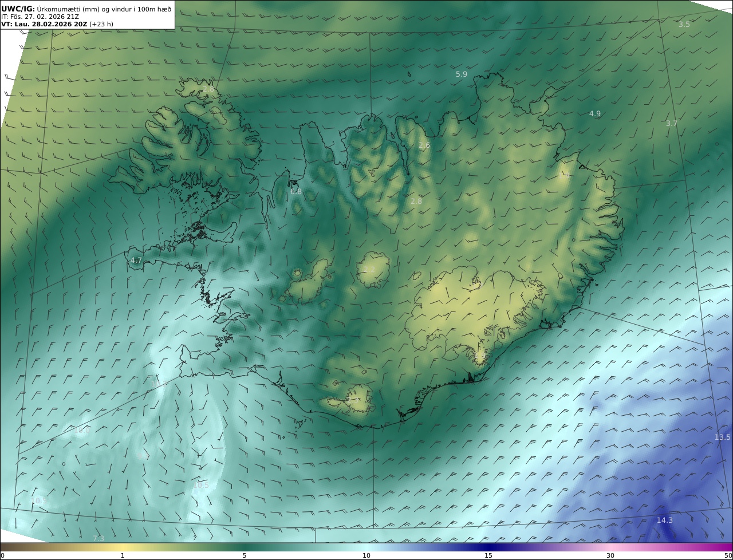Click the IT: Fös. 27. 02. 2026 21Z line
The width and height of the screenshot is (733, 560).
(40, 17)
